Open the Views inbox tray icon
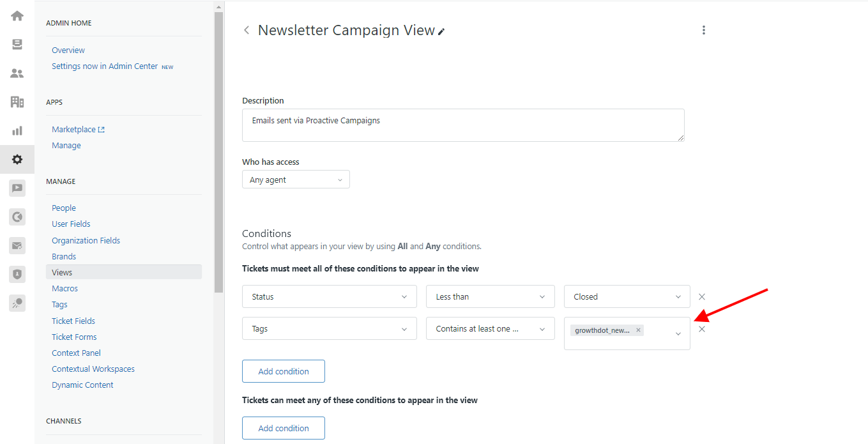 (17, 44)
